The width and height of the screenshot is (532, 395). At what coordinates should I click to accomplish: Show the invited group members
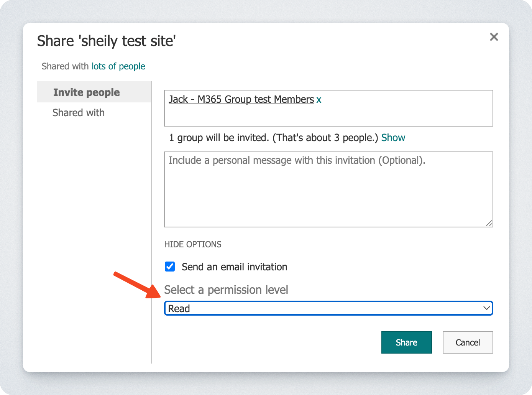click(393, 138)
